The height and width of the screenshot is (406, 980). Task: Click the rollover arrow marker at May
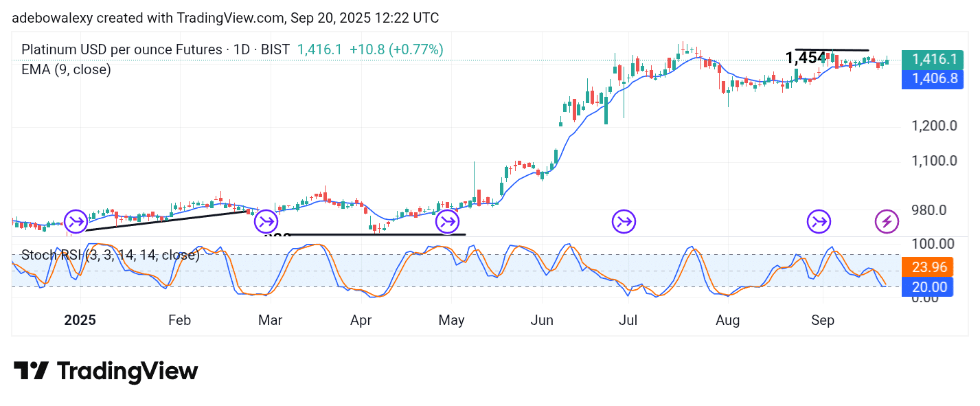point(448,222)
